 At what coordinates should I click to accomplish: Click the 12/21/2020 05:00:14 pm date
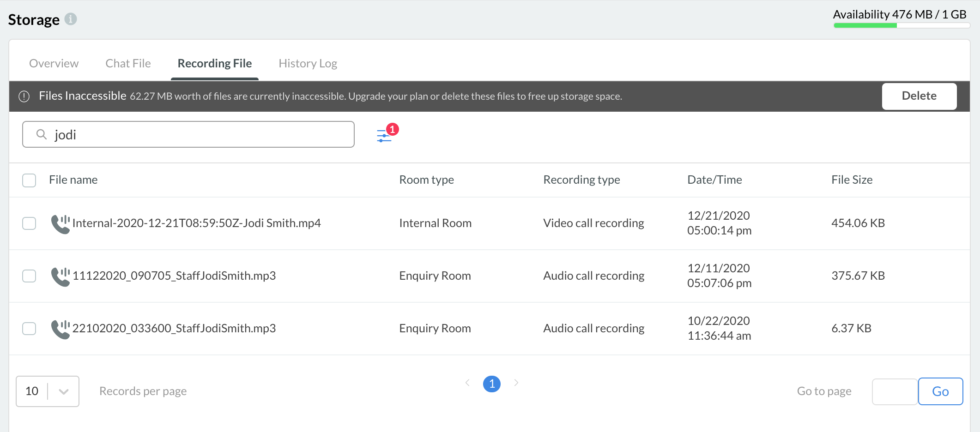(x=720, y=223)
